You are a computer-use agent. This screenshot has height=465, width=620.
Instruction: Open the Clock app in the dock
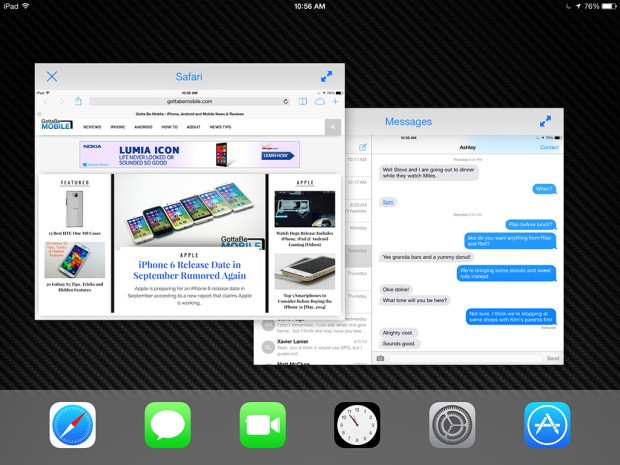click(357, 425)
